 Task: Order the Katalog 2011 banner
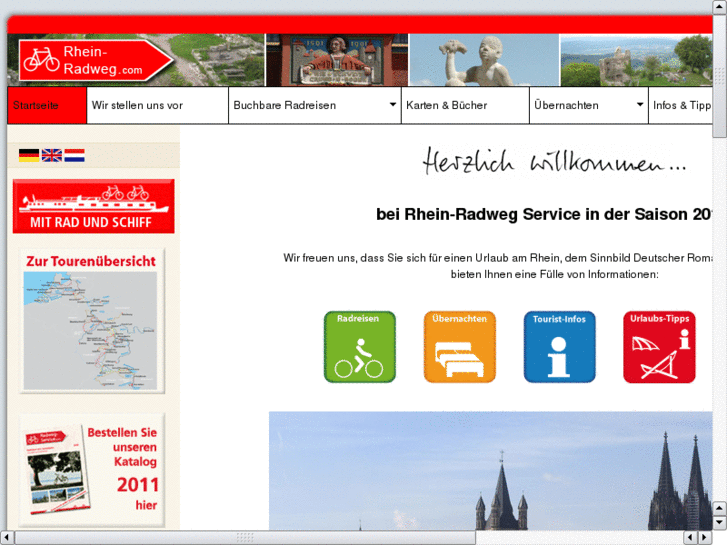(92, 470)
